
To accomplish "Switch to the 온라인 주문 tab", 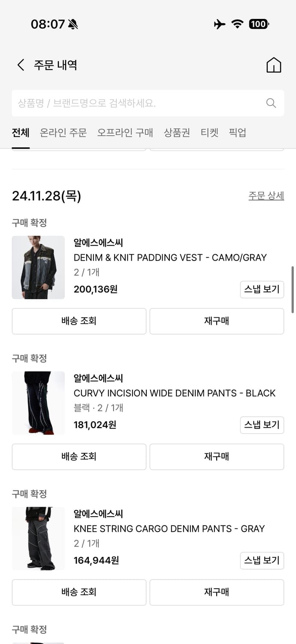I will coord(63,133).
